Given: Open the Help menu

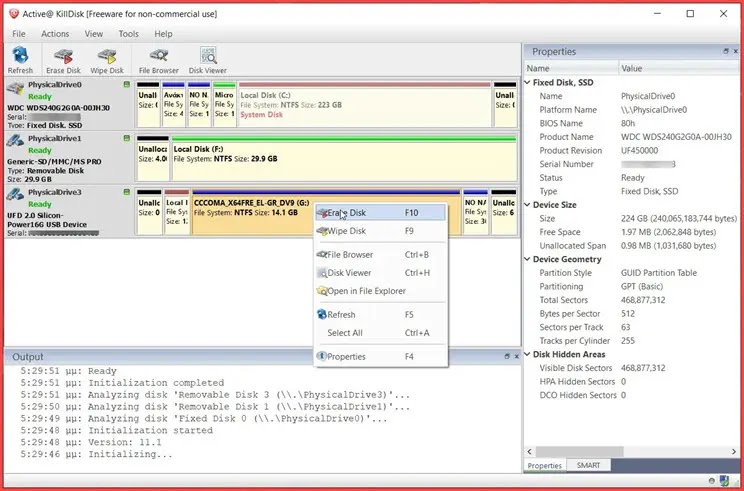Looking at the screenshot, I should point(163,34).
